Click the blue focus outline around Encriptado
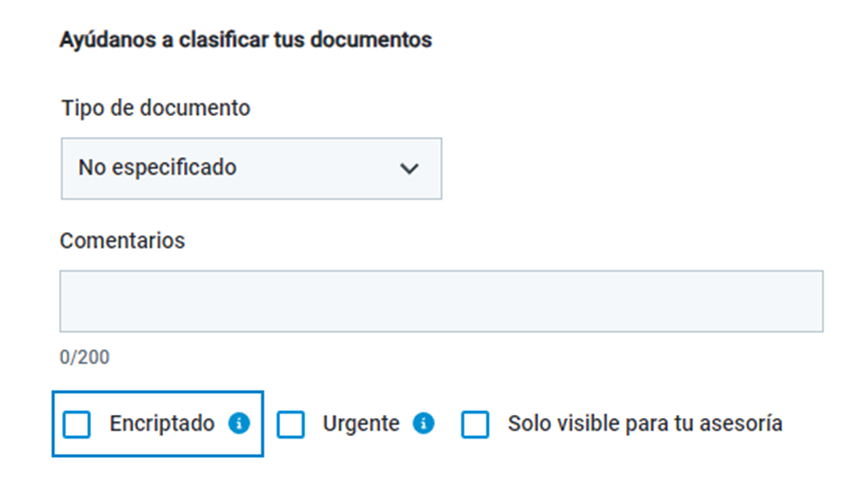841x484 pixels. 158,392
